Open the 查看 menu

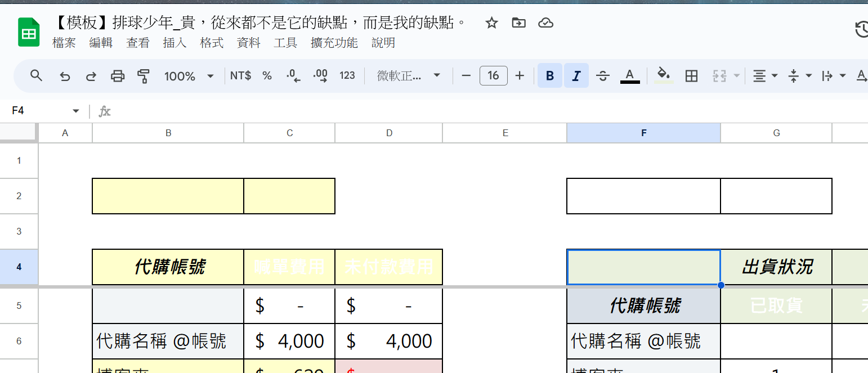(138, 43)
